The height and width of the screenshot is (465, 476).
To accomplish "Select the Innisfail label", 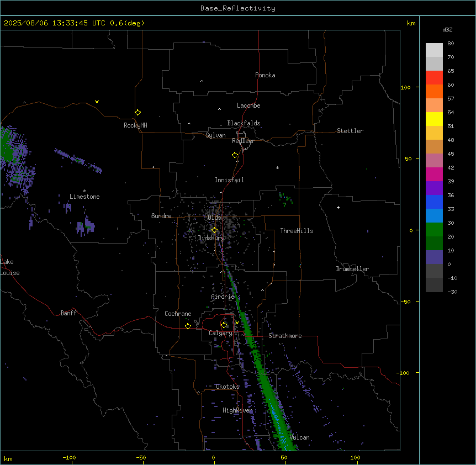I will pos(229,180).
